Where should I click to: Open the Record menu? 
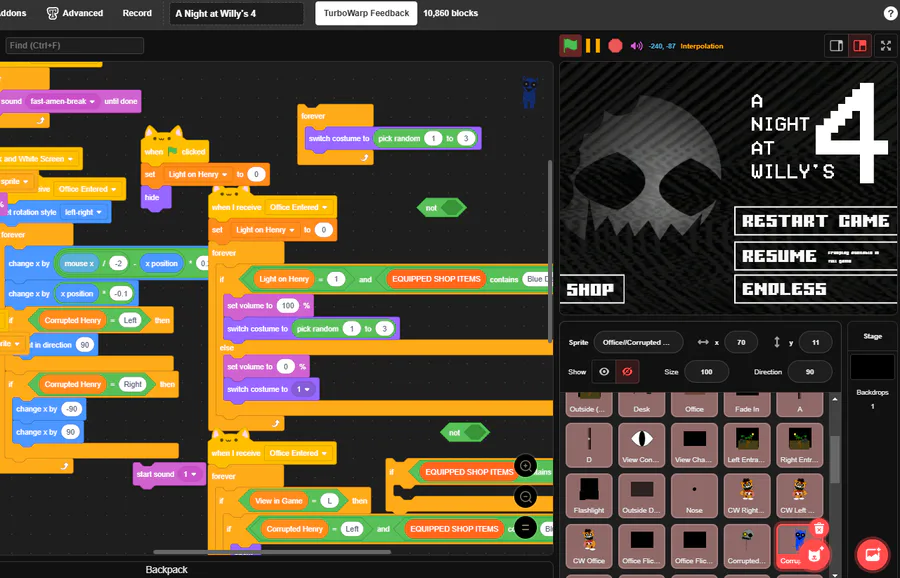[x=137, y=13]
